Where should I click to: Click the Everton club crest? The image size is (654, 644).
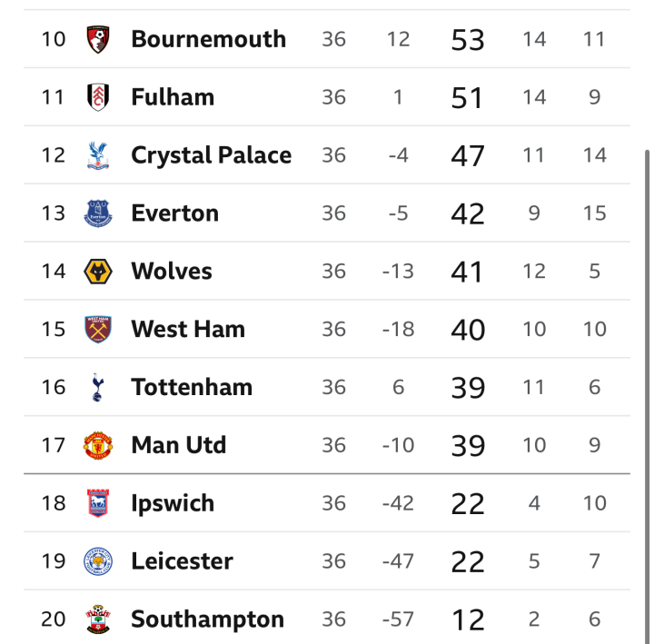coord(98,213)
